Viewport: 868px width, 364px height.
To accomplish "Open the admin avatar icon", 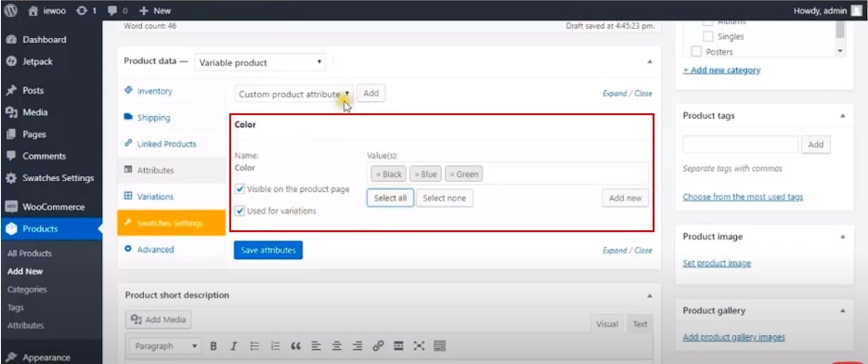I will [x=856, y=10].
